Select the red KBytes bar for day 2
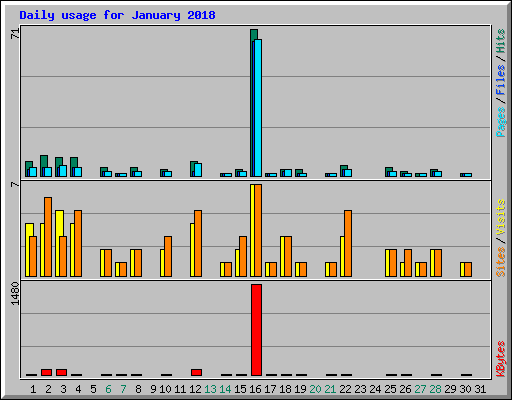This screenshot has width=512, height=400. pos(46,372)
